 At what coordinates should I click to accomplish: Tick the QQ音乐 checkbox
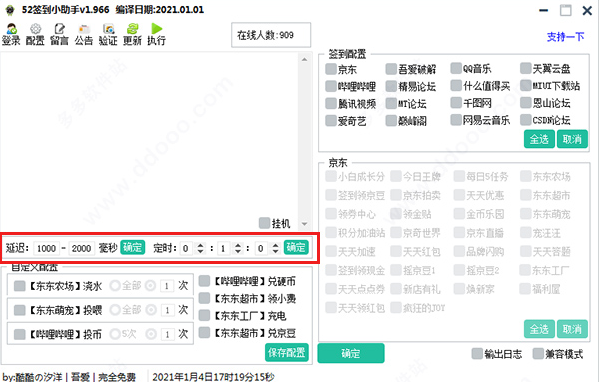pyautogui.click(x=456, y=68)
